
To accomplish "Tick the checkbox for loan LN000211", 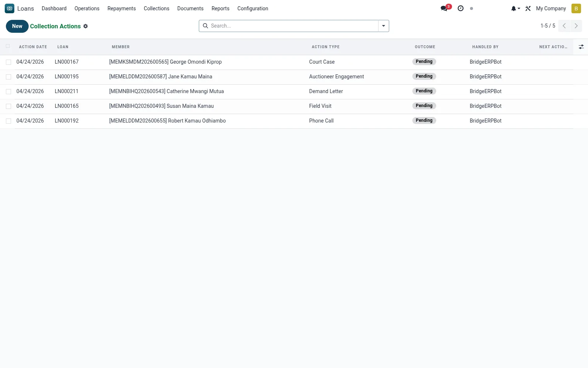I will pos(8,92).
